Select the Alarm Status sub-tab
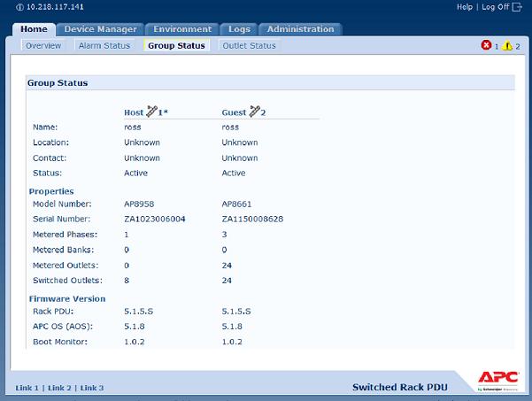The width and height of the screenshot is (532, 401). (104, 45)
